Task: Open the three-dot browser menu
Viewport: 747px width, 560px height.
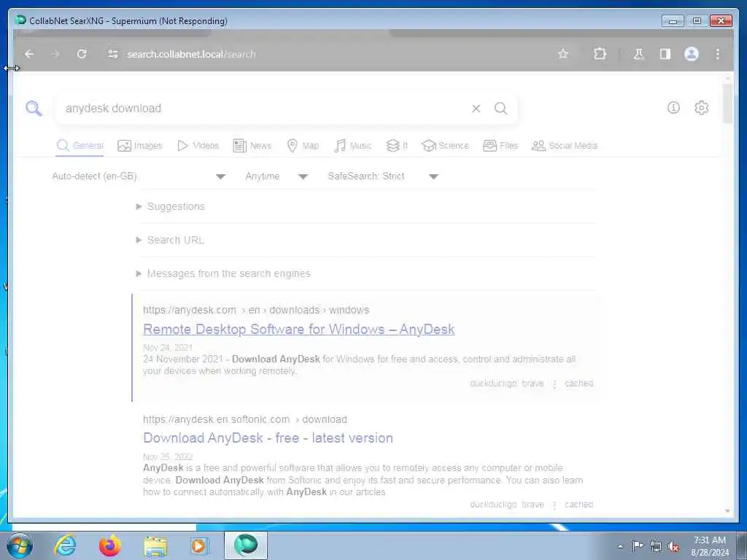Action: 718,54
